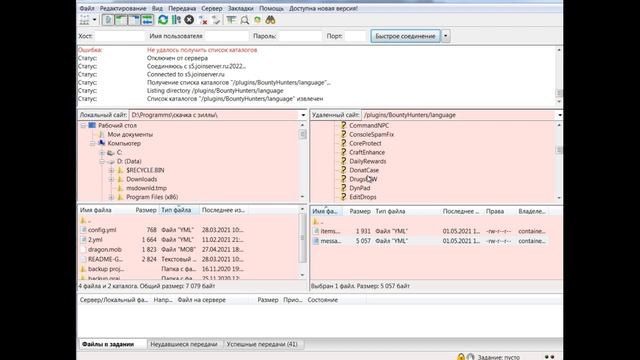The height and width of the screenshot is (360, 640).
Task: Open the Site Manager icon
Action: click(84, 20)
